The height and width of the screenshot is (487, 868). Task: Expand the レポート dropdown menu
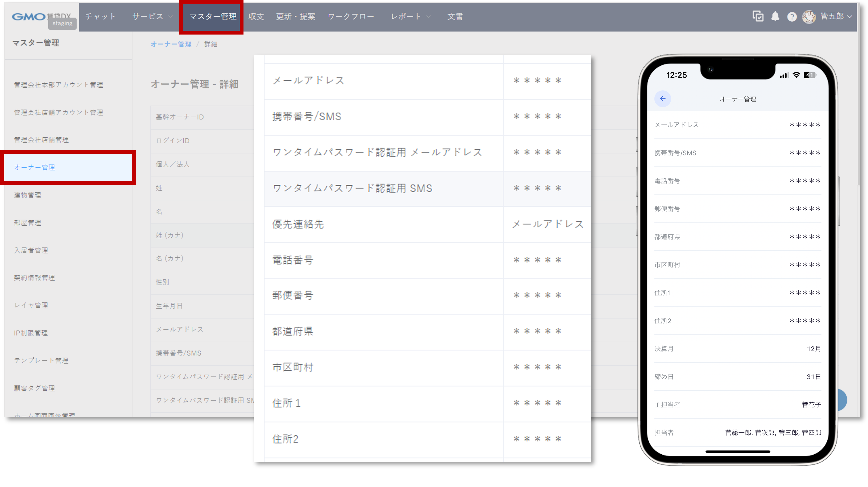click(x=410, y=16)
